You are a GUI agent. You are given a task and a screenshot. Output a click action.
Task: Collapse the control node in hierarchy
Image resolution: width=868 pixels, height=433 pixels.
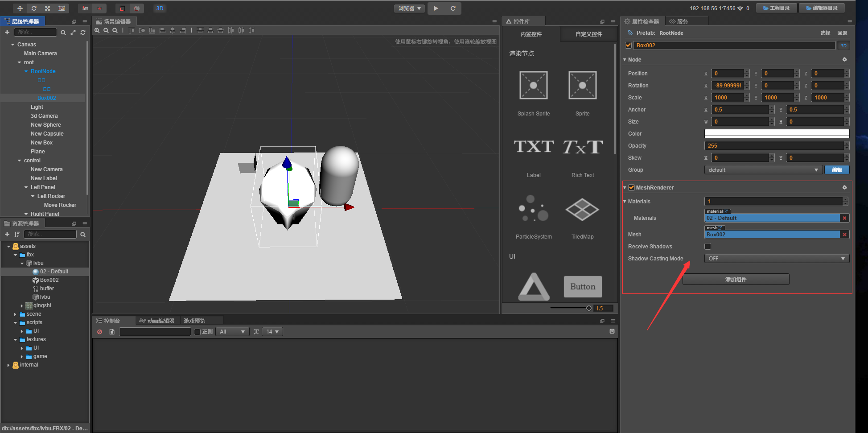19,161
